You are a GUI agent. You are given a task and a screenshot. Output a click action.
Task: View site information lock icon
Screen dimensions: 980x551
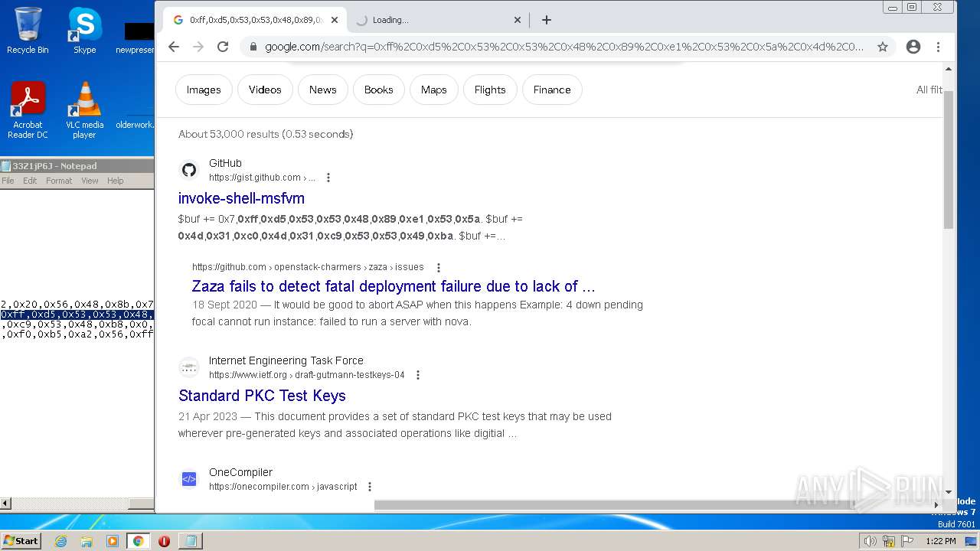pyautogui.click(x=253, y=47)
